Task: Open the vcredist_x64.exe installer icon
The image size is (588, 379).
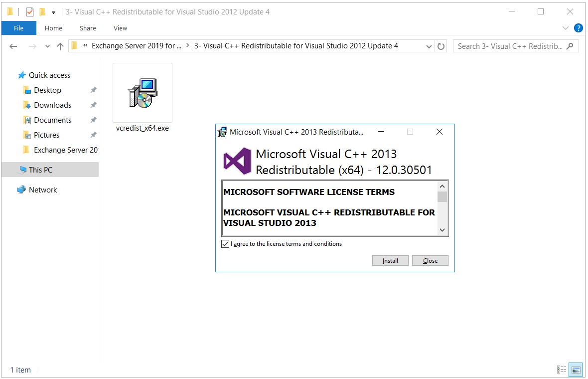Action: coord(143,93)
